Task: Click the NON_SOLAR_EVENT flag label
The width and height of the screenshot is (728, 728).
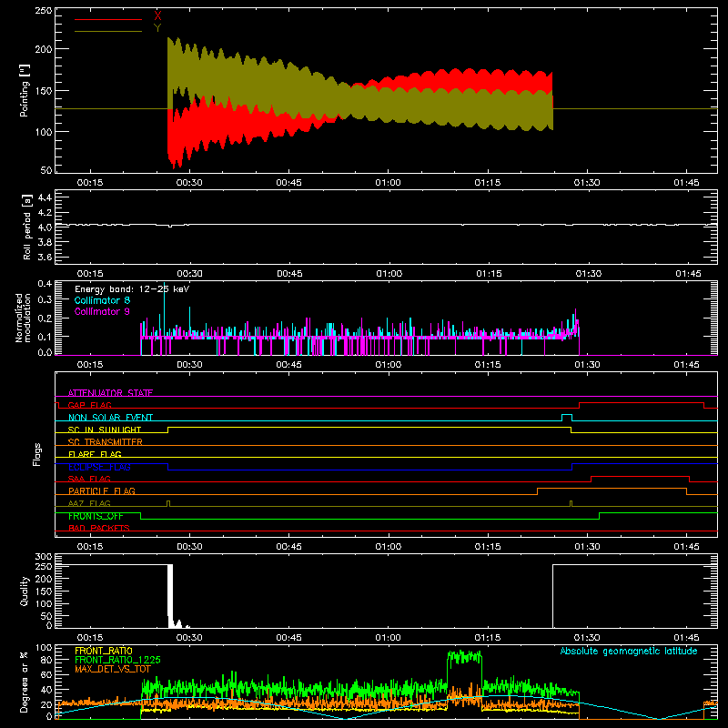Action: click(110, 418)
